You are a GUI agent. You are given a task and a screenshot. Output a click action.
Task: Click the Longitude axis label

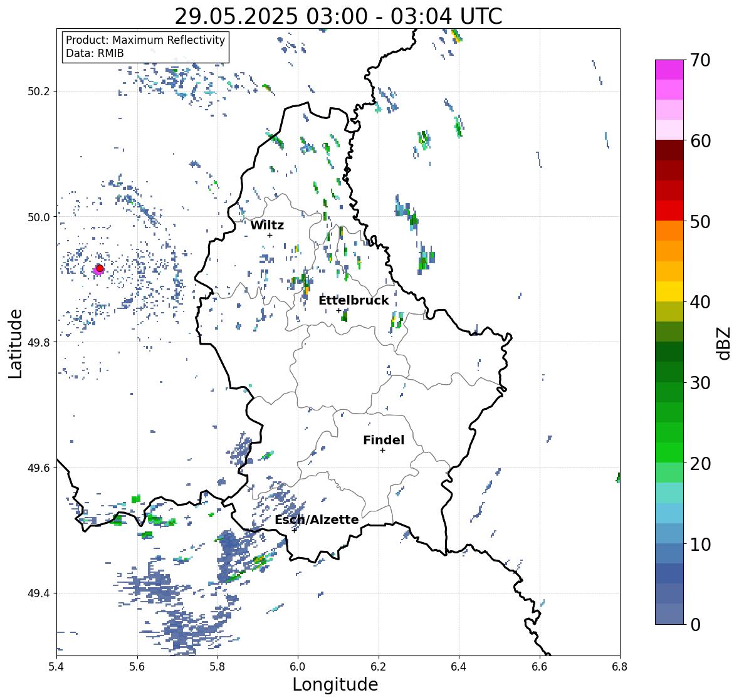coord(335,684)
